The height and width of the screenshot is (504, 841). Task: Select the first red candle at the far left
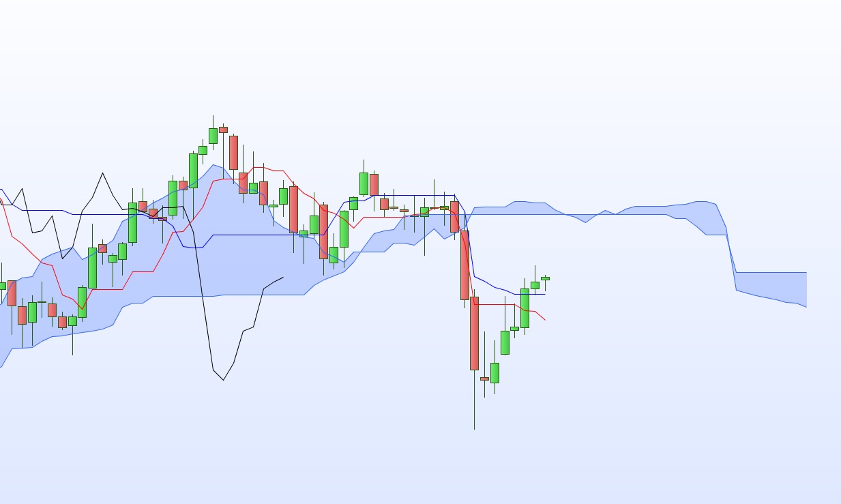click(12, 293)
